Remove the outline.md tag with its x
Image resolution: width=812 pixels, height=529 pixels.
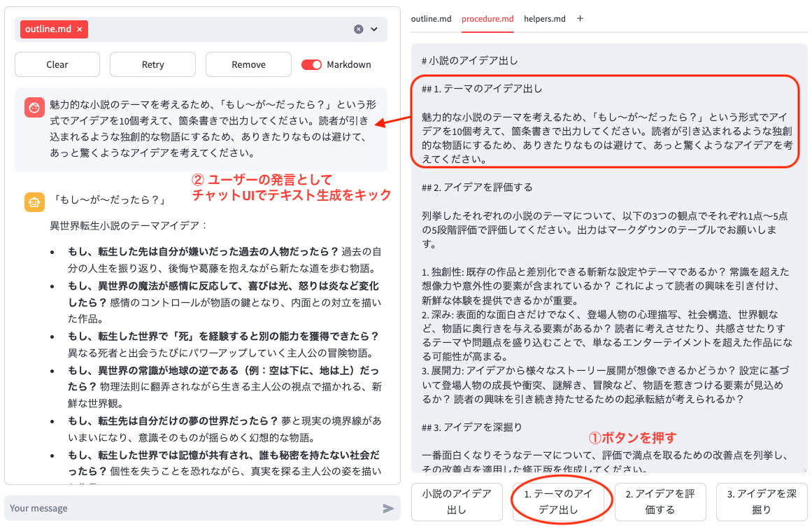coord(80,29)
